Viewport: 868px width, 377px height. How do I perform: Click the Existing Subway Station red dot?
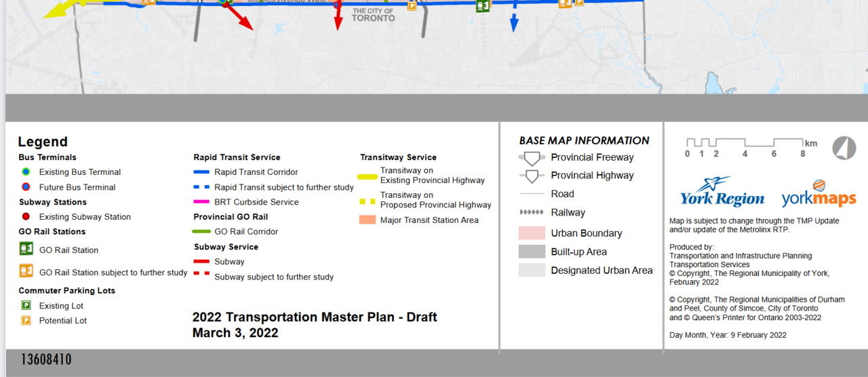coord(26,217)
